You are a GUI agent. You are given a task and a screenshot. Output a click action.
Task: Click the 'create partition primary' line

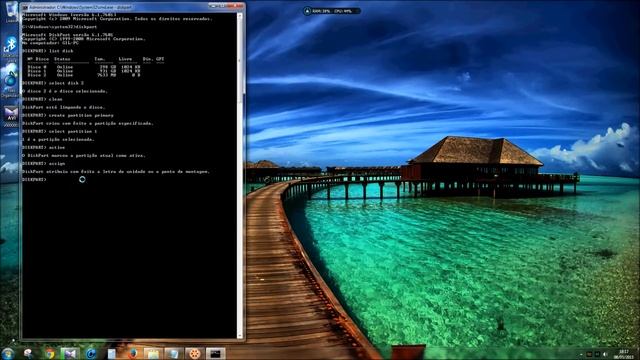point(68,116)
